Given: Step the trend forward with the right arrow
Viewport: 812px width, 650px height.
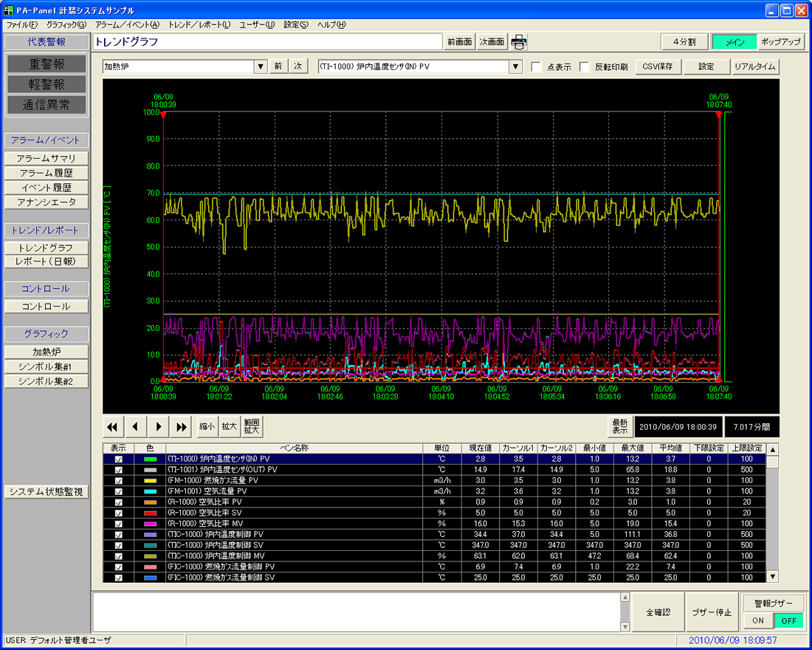Looking at the screenshot, I should point(158,427).
